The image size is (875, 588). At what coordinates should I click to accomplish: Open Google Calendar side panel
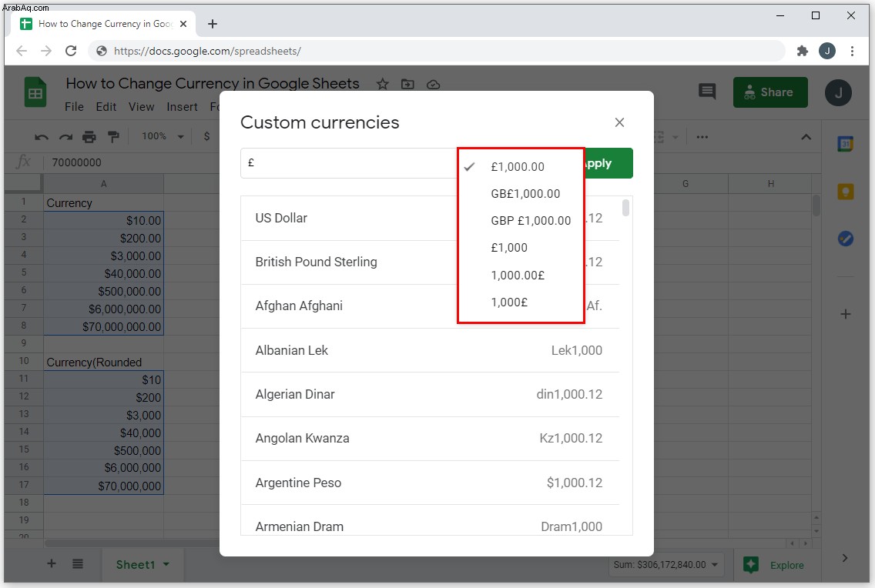point(846,145)
